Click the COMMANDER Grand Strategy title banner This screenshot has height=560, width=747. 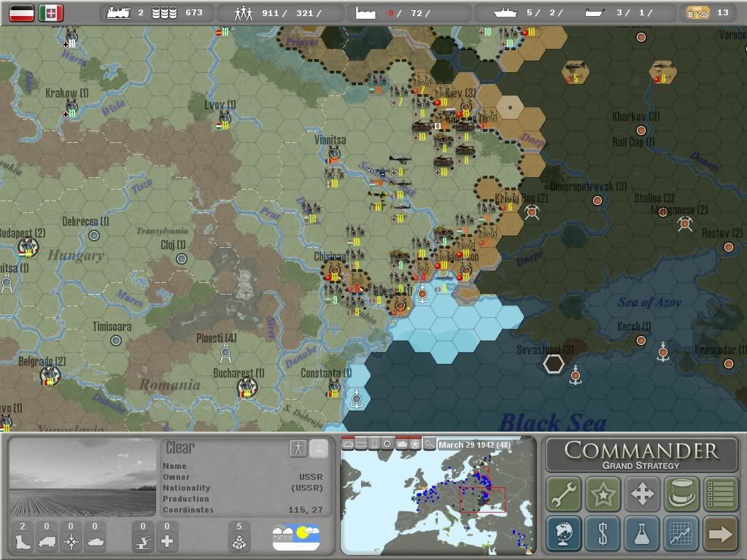(x=641, y=455)
